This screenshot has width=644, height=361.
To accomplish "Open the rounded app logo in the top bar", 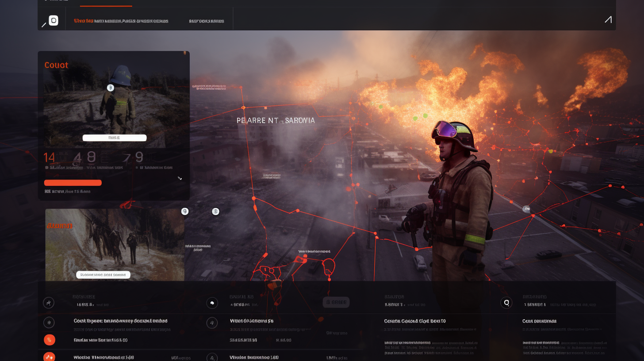I will (54, 20).
